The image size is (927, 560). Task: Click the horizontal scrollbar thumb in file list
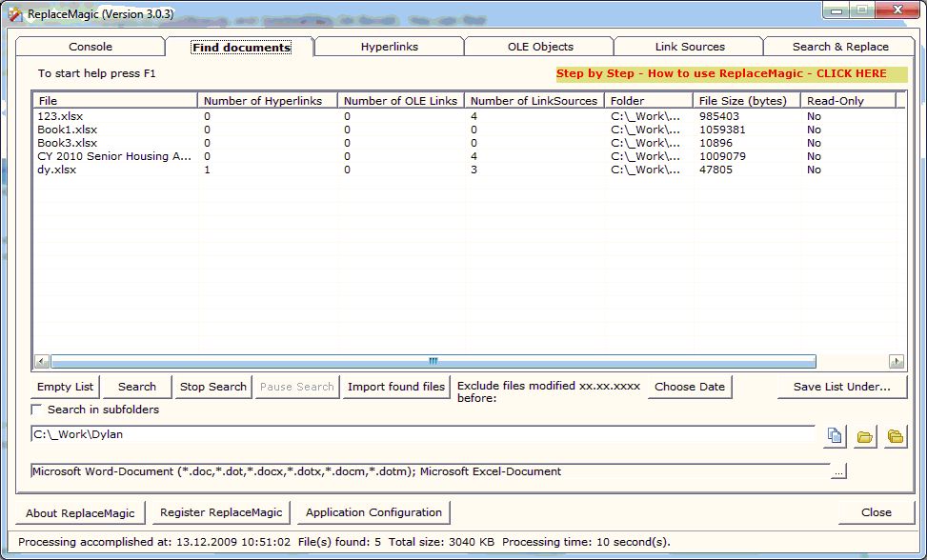(x=433, y=361)
